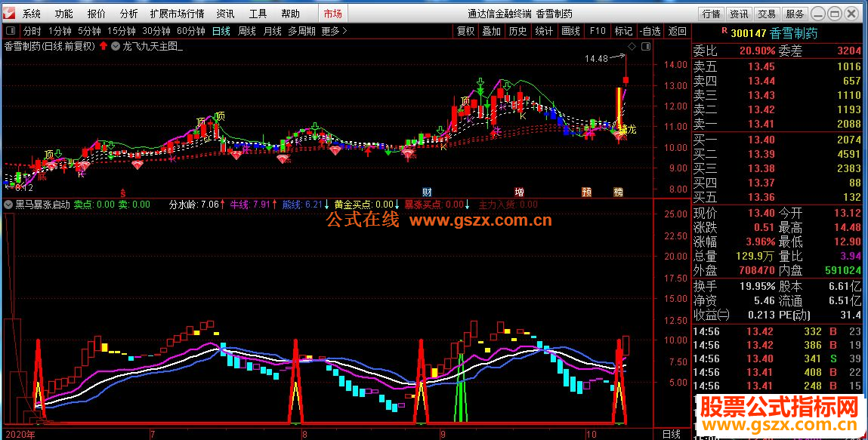Viewport: 868px width, 440px height.
Task: Click the -自选 watchlist button
Action: point(650,31)
